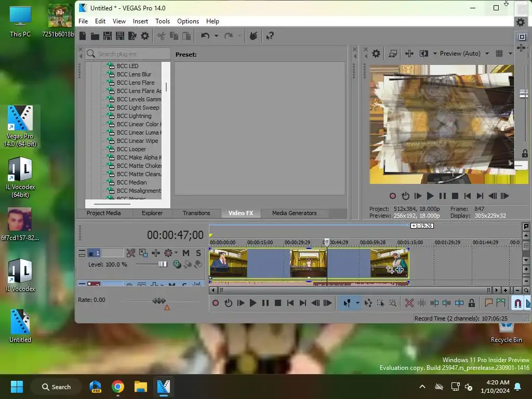532x399 pixels.
Task: Delete selection with red X icon
Action: [x=409, y=303]
